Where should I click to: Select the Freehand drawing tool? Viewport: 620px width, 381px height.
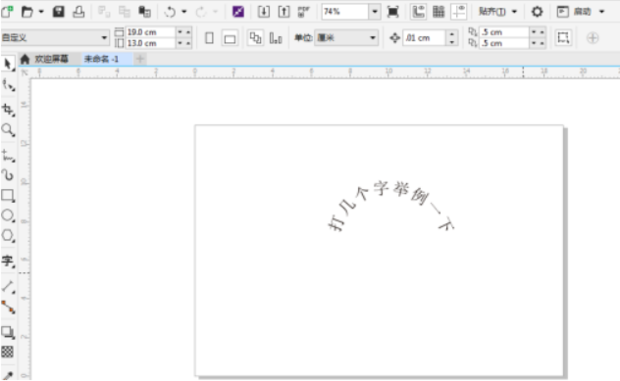tap(8, 156)
